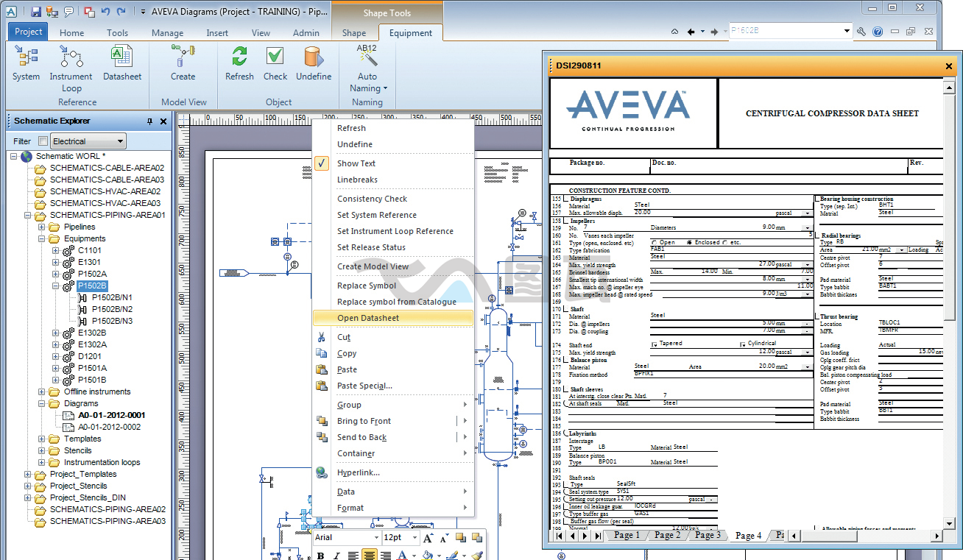Click grow font icon in mini toolbar
Viewport: 963px width, 560px height.
pyautogui.click(x=428, y=538)
